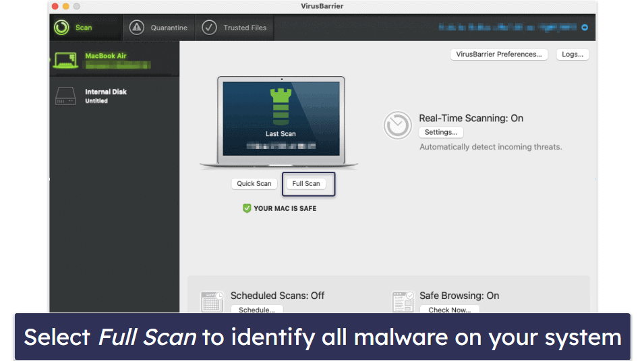Click the green Scan circular icon

(x=61, y=28)
